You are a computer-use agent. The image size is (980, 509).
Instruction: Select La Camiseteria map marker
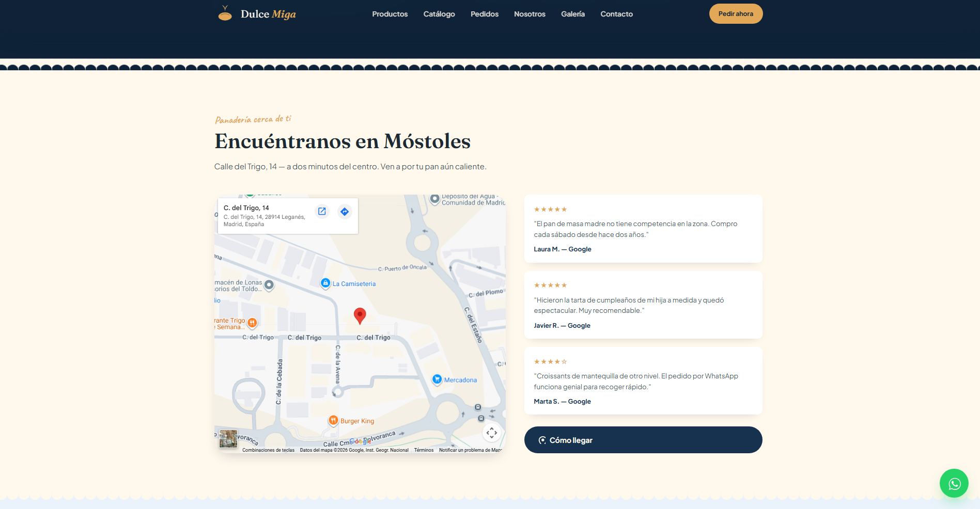(325, 283)
